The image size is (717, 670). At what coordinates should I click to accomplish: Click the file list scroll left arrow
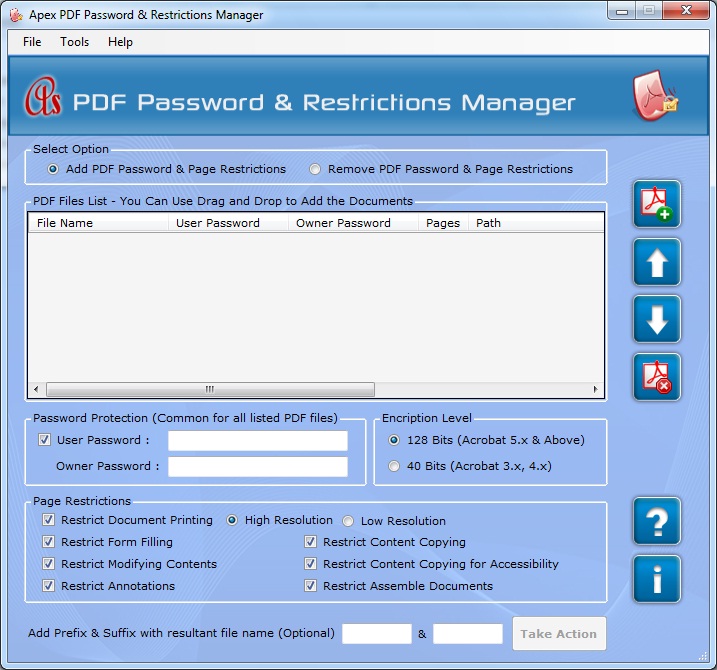[36, 390]
